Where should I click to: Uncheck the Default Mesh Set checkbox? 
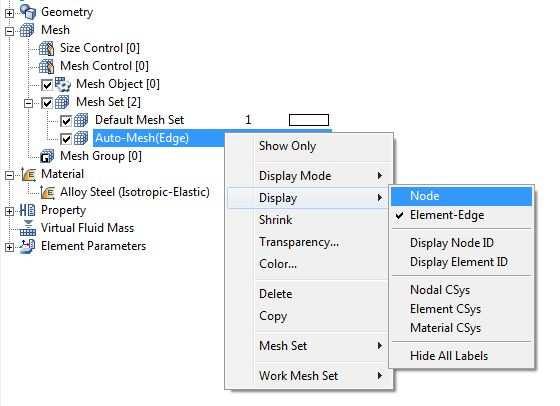pos(66,121)
